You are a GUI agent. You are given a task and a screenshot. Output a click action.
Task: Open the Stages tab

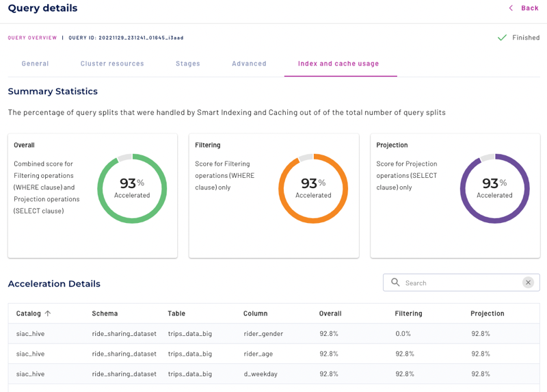pos(188,64)
